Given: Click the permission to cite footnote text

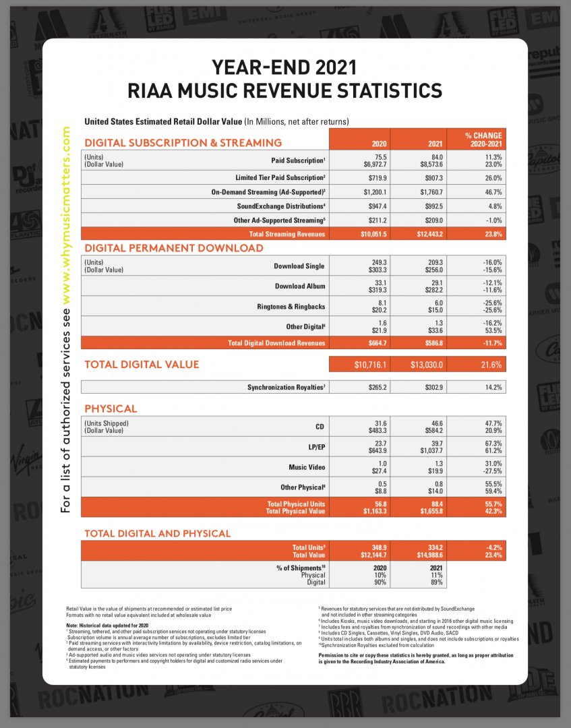Looking at the screenshot, I should click(416, 659).
